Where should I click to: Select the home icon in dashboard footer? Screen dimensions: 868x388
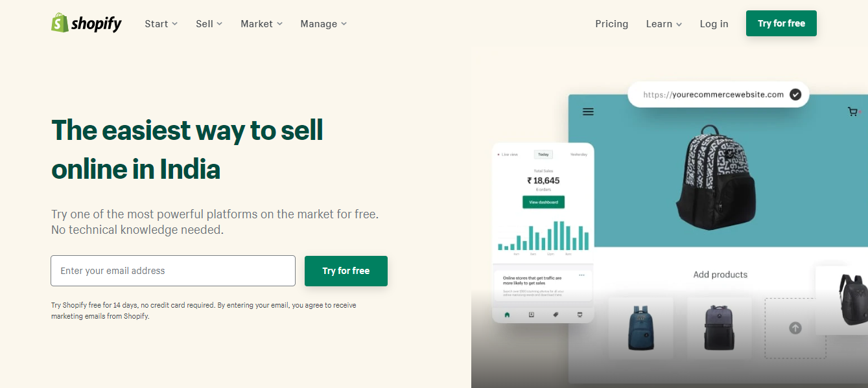pyautogui.click(x=507, y=315)
